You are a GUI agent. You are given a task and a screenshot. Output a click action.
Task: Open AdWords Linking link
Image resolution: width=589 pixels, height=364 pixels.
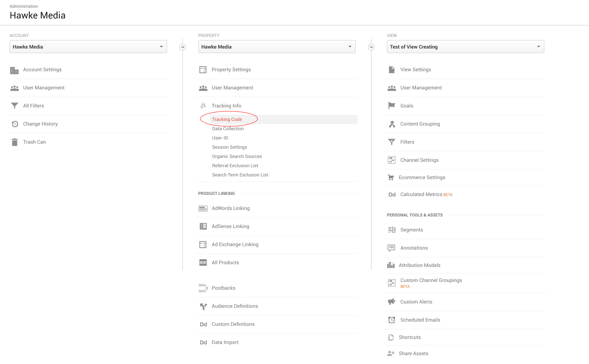click(x=231, y=208)
